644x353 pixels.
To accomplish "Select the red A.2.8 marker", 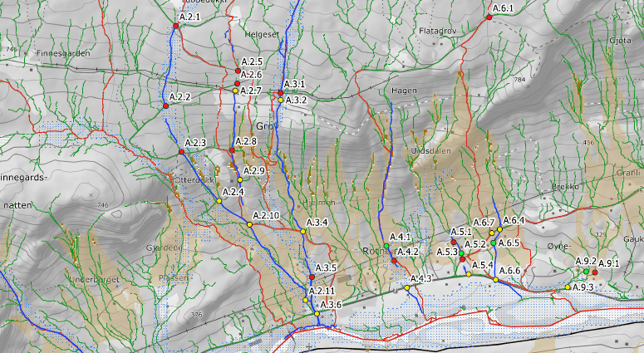I will coord(232,150).
